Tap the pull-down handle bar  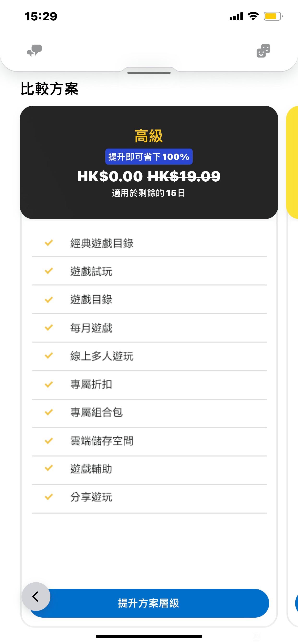149,73
